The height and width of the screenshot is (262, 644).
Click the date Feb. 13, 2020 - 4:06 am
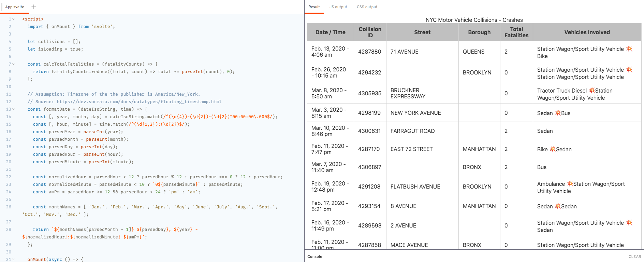click(331, 52)
